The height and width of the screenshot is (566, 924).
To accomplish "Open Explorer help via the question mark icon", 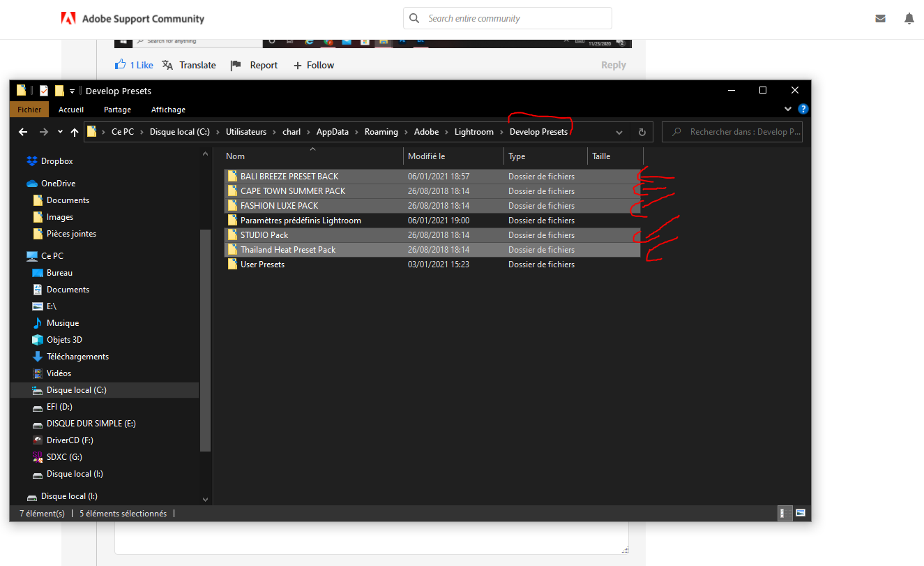I will coord(803,109).
